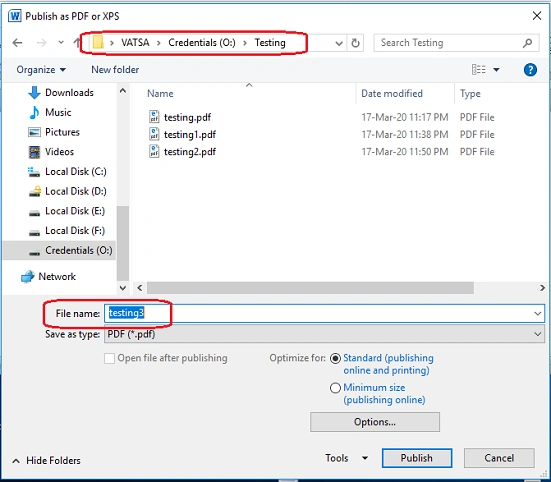The height and width of the screenshot is (482, 551).
Task: Open Help with the question mark
Action: (530, 70)
